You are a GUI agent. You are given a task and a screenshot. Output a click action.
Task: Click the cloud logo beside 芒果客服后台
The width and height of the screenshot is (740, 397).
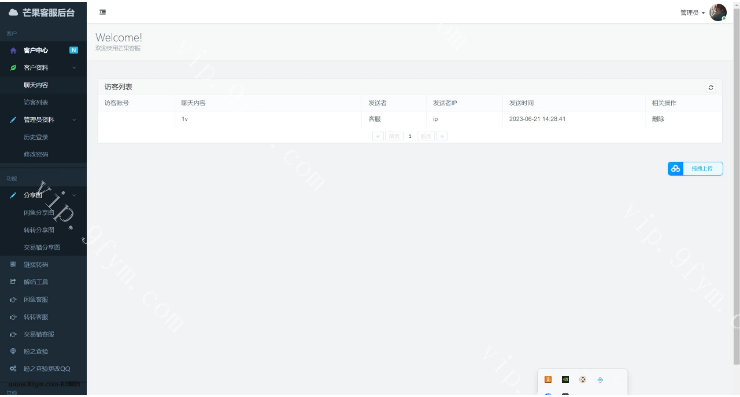point(13,13)
